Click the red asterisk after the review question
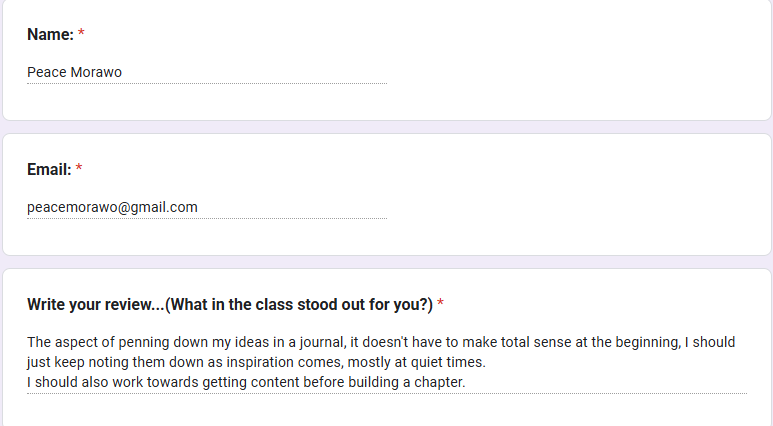This screenshot has width=773, height=426. [440, 303]
